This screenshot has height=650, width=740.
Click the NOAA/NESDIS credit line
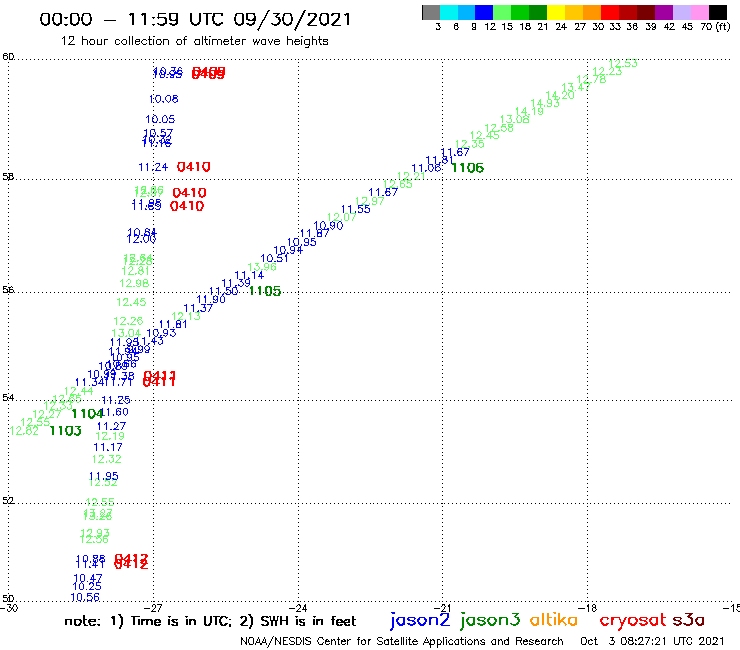coord(402,641)
